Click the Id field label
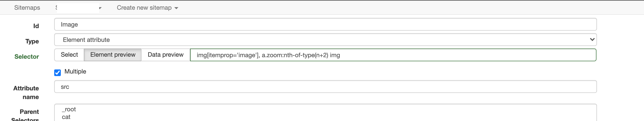This screenshot has height=121, width=644. click(36, 26)
